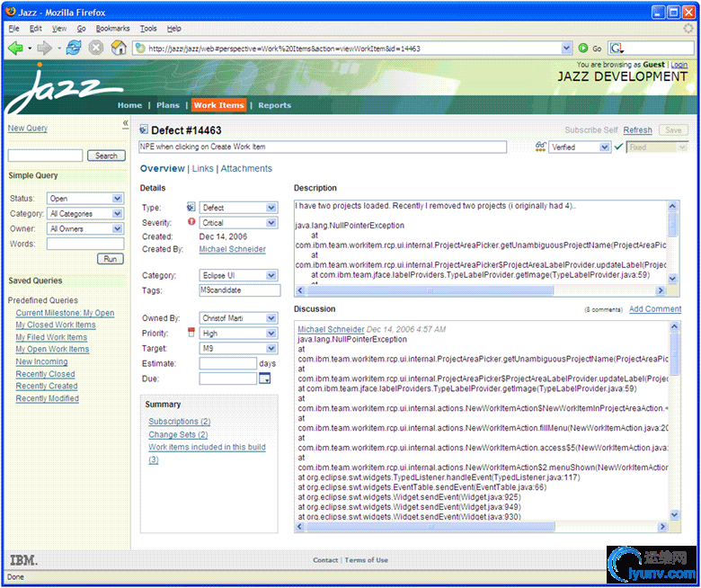Click the red Critical severity icon
The width and height of the screenshot is (701, 588).
(191, 222)
